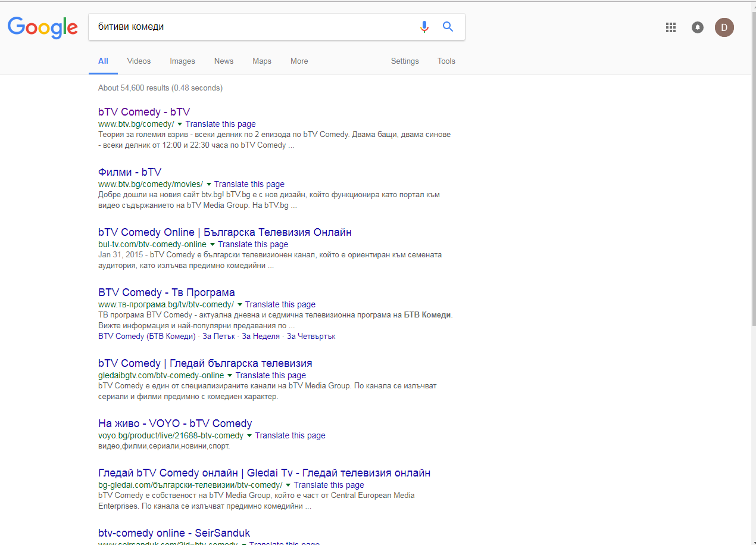Switch to the Images tab
Viewport: 756px width, 545px height.
(x=182, y=61)
